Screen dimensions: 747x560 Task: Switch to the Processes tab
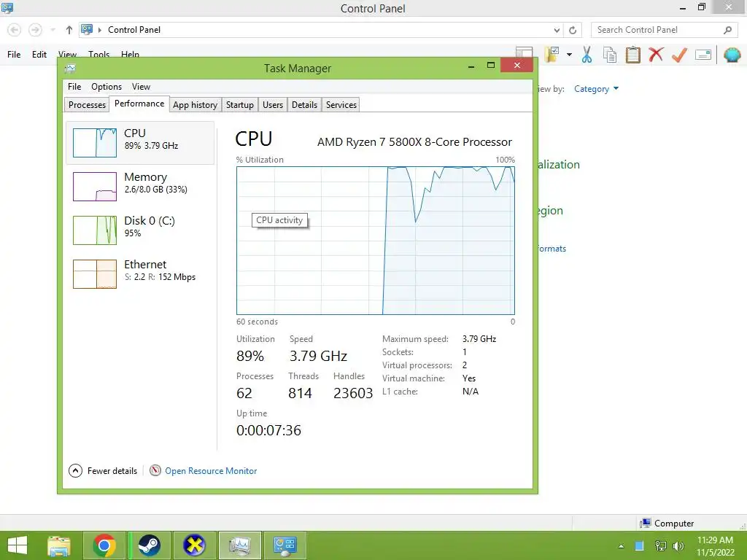point(87,105)
